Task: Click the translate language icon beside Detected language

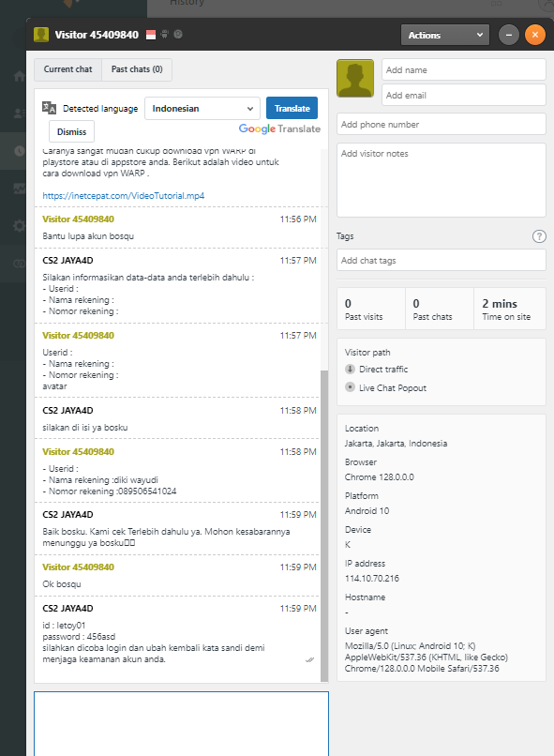Action: 49,108
